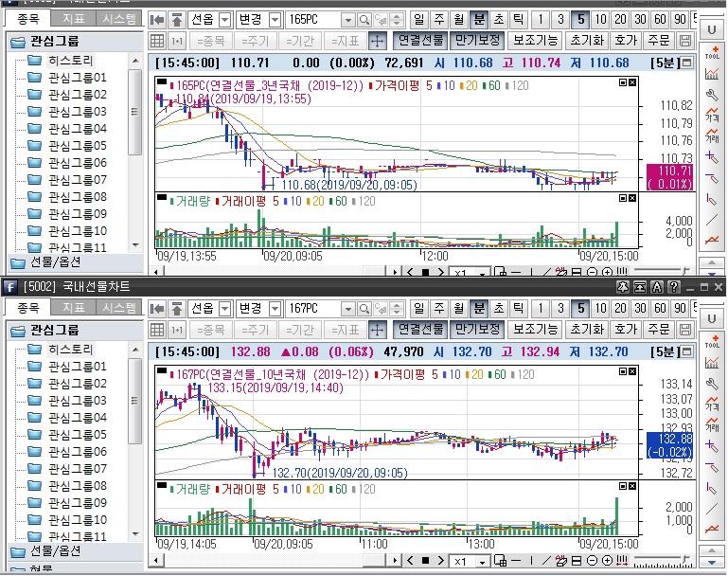The height and width of the screenshot is (576, 728).
Task: Toggle 만기보정 button in lower chart
Action: click(476, 330)
